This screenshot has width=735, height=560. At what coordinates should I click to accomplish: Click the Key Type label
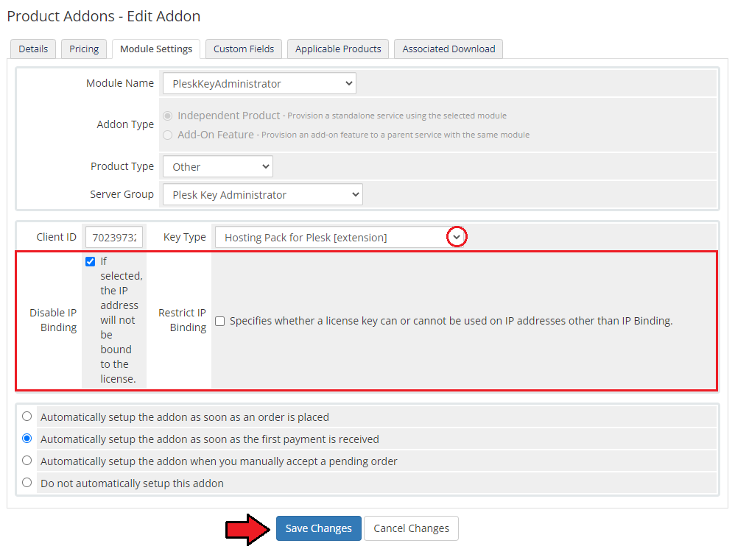click(x=185, y=237)
